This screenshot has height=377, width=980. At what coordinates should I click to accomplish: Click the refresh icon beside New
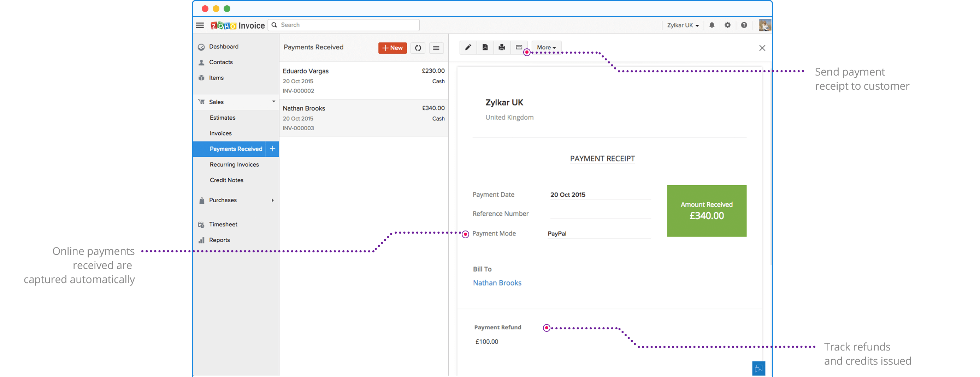point(418,48)
